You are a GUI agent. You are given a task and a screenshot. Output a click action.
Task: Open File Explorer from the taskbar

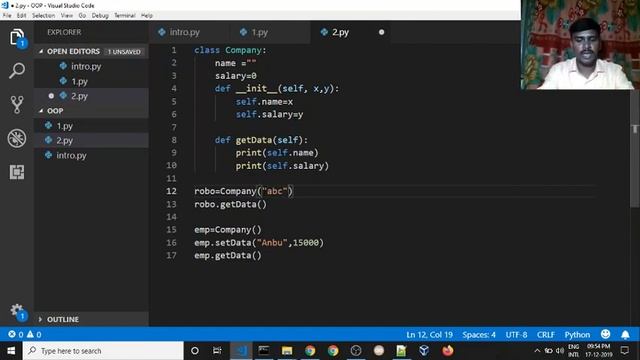[287, 351]
